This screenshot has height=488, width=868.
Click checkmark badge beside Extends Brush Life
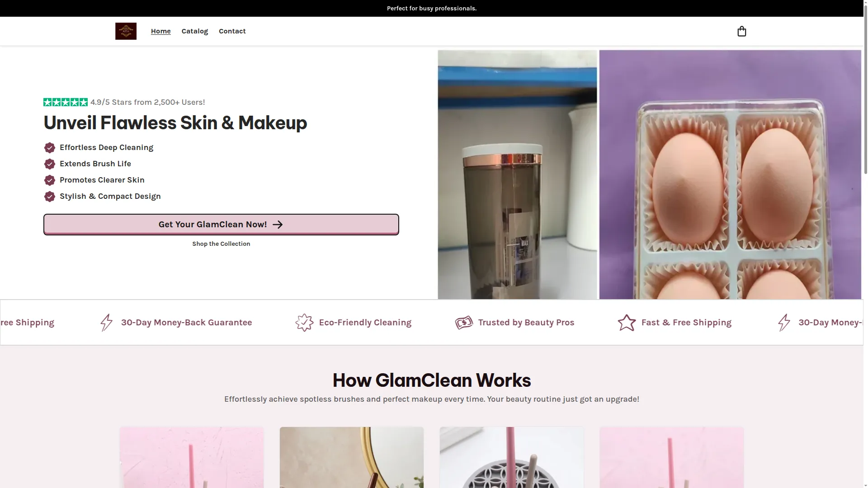(x=50, y=164)
